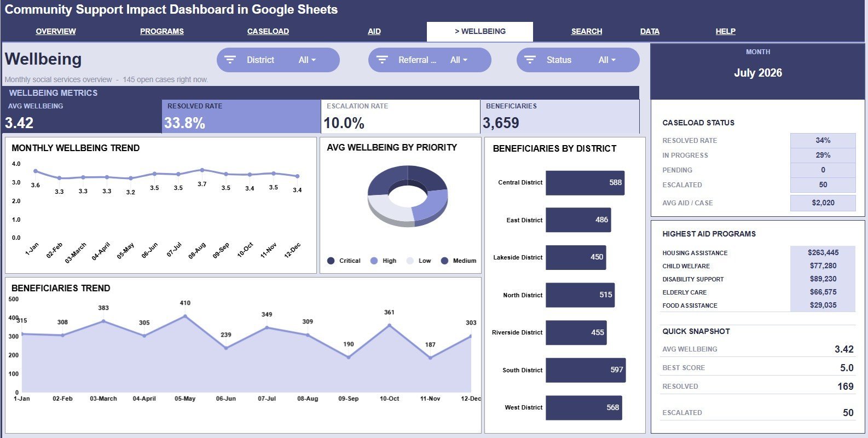The height and width of the screenshot is (438, 868).
Task: Click the Quick Snapshot Escalated 50 value
Action: pyautogui.click(x=848, y=413)
